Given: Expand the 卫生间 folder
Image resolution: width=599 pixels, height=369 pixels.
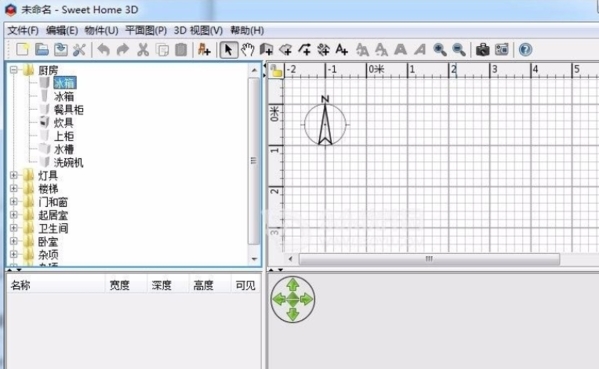Looking at the screenshot, I should click(x=14, y=228).
